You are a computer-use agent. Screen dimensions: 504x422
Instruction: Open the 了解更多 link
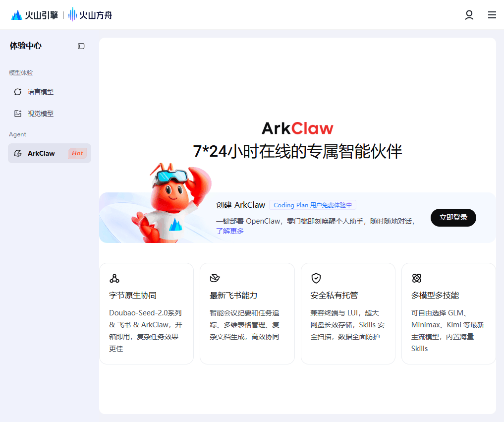(230, 231)
